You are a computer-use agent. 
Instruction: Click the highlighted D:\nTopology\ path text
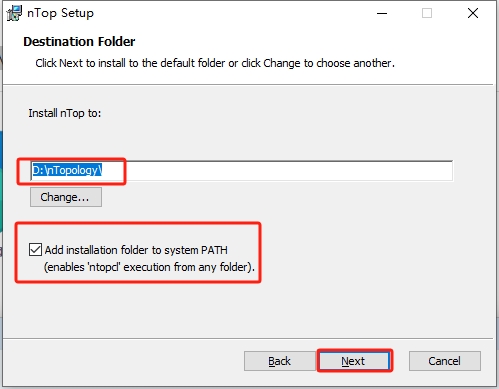(67, 171)
